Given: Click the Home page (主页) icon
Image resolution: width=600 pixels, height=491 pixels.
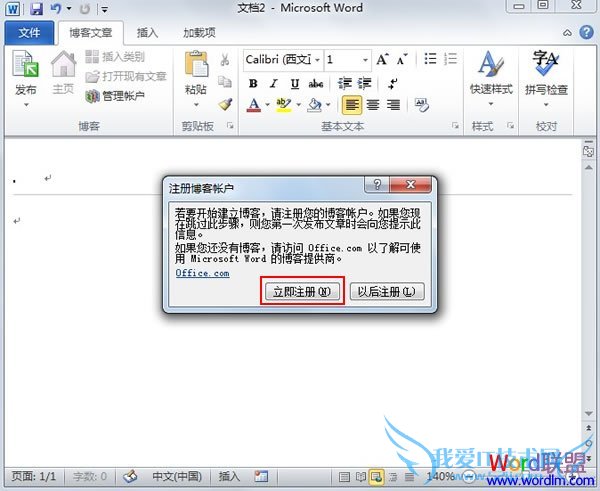Looking at the screenshot, I should [x=64, y=64].
